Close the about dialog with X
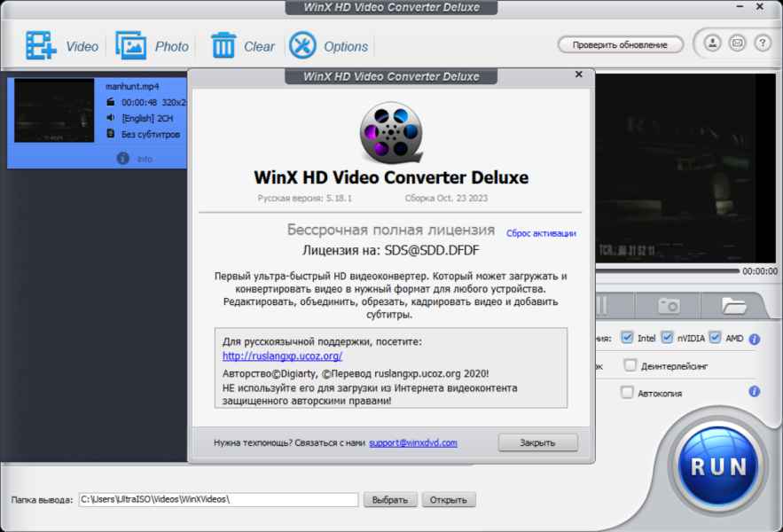This screenshot has height=532, width=783. [x=579, y=74]
